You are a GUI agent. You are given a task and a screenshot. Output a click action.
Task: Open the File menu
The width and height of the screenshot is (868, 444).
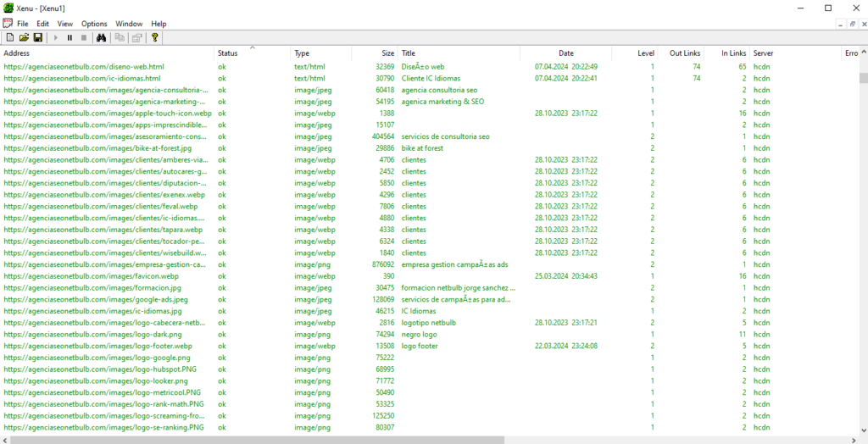tap(22, 24)
